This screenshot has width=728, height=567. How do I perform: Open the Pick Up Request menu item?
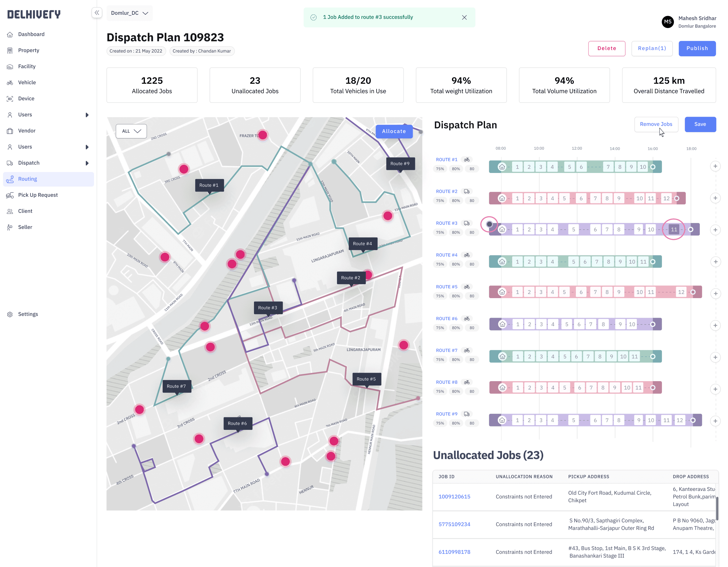click(38, 195)
